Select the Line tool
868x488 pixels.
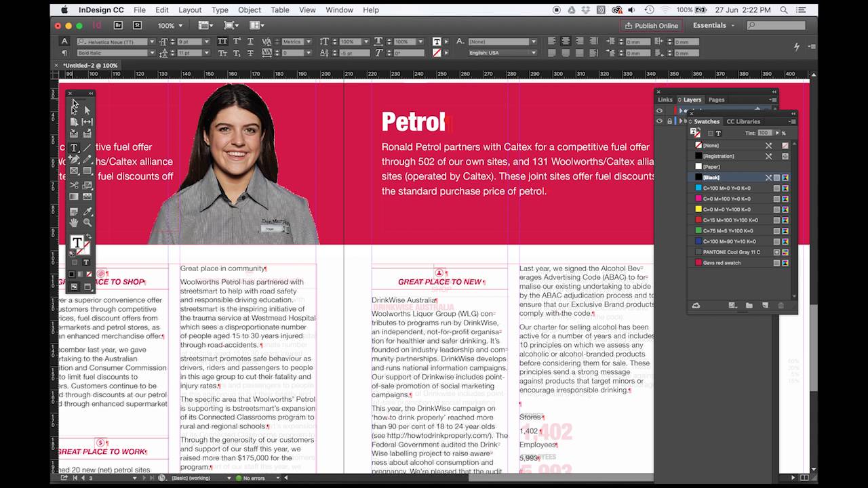[87, 148]
